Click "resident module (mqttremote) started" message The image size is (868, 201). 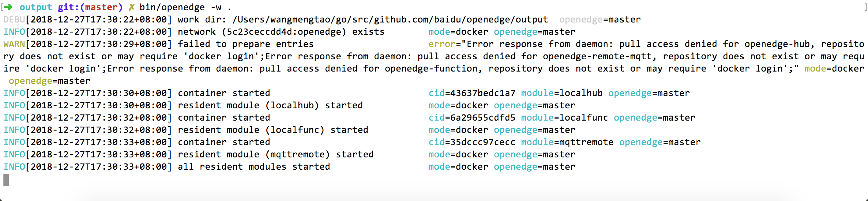[x=276, y=154]
